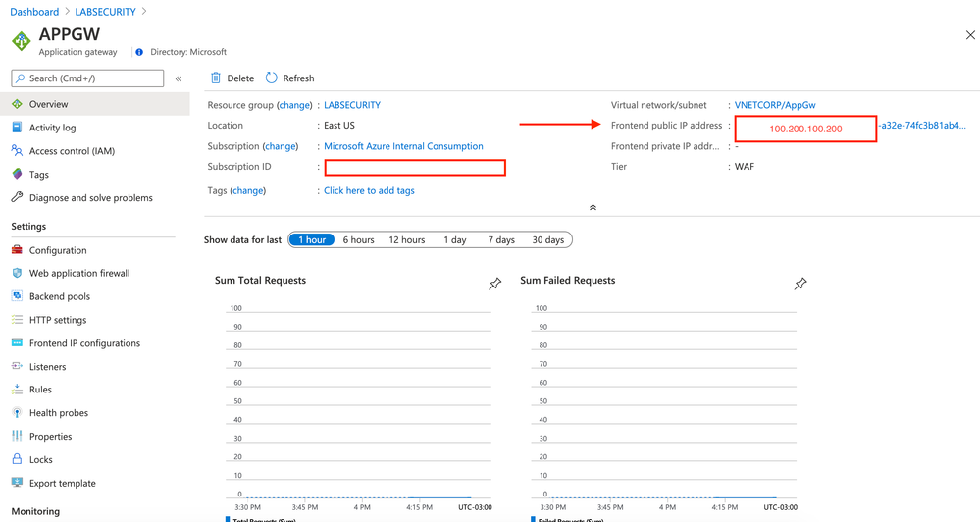980x522 pixels.
Task: Click the Listeners icon
Action: click(17, 366)
